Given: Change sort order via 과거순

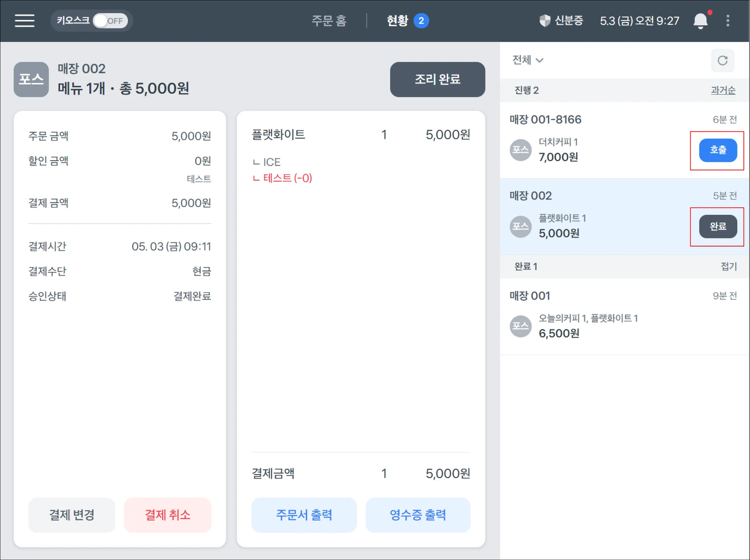Looking at the screenshot, I should pos(723,90).
